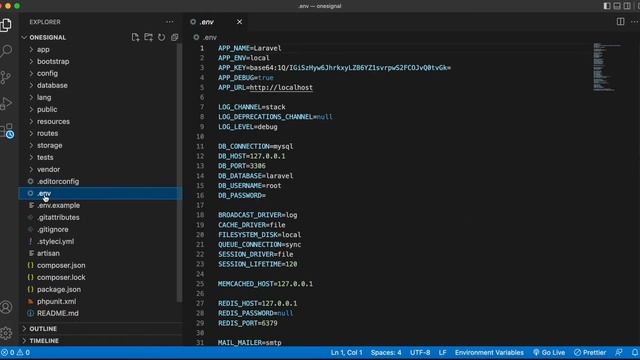Follow the http://localhost link in editor

(x=281, y=87)
